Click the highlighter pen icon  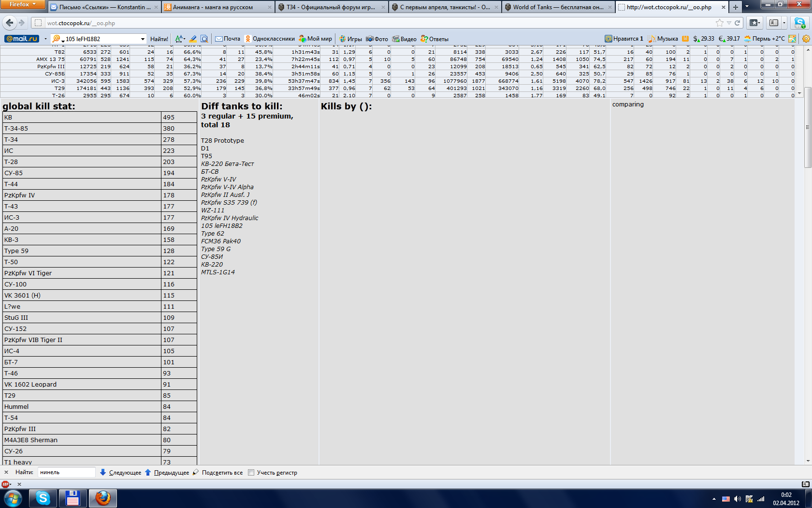[x=193, y=39]
